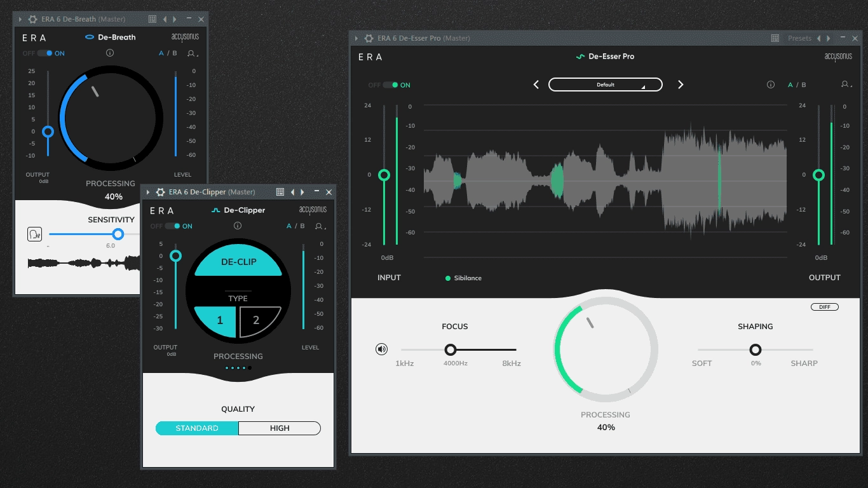The height and width of the screenshot is (488, 868).
Task: Click the De-Breath Sensitivity slider handle
Action: coord(118,234)
